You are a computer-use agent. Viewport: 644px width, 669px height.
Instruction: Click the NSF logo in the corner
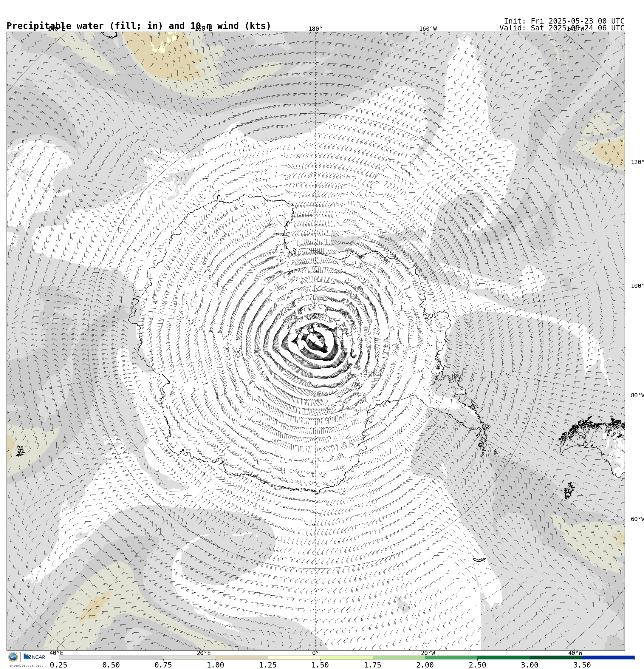(x=13, y=657)
